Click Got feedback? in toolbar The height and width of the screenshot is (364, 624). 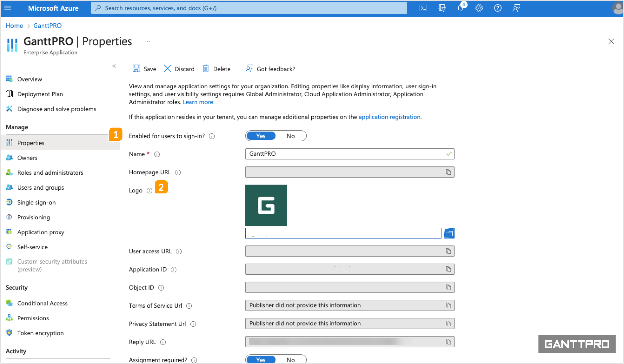270,69
